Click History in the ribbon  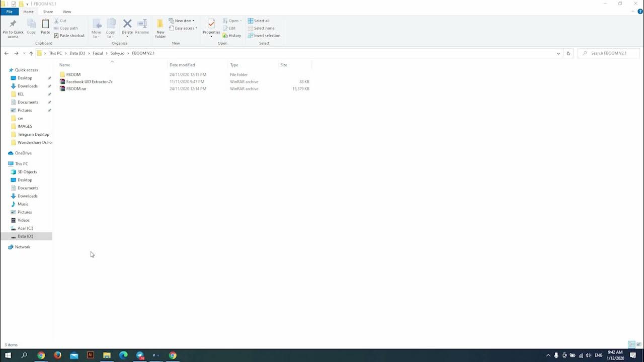232,36
